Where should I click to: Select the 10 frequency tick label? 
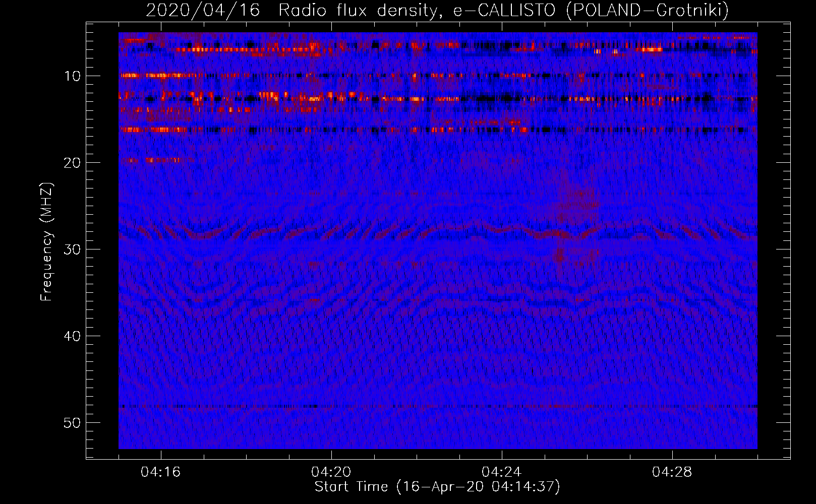[x=72, y=76]
